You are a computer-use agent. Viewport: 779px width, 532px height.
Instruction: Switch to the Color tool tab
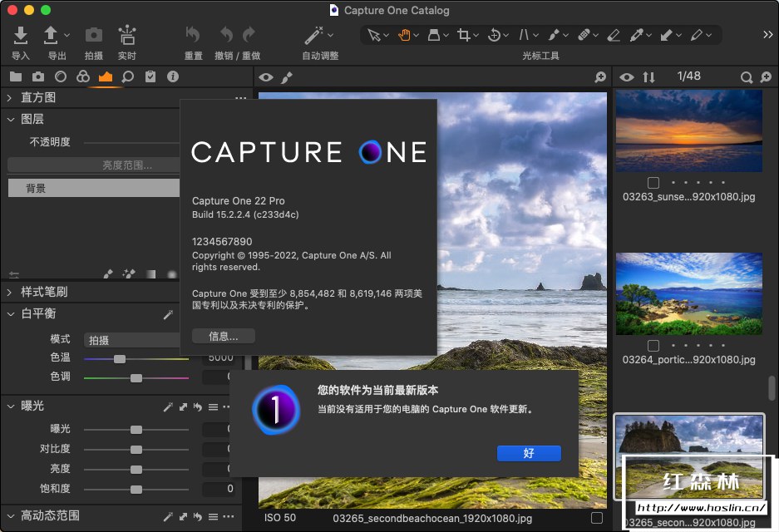pyautogui.click(x=82, y=76)
